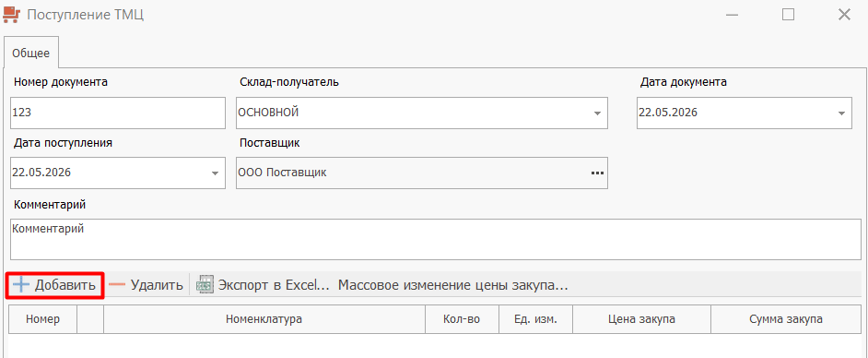Image resolution: width=868 pixels, height=358 pixels.
Task: Click the Сумма закупа column header
Action: 786,319
